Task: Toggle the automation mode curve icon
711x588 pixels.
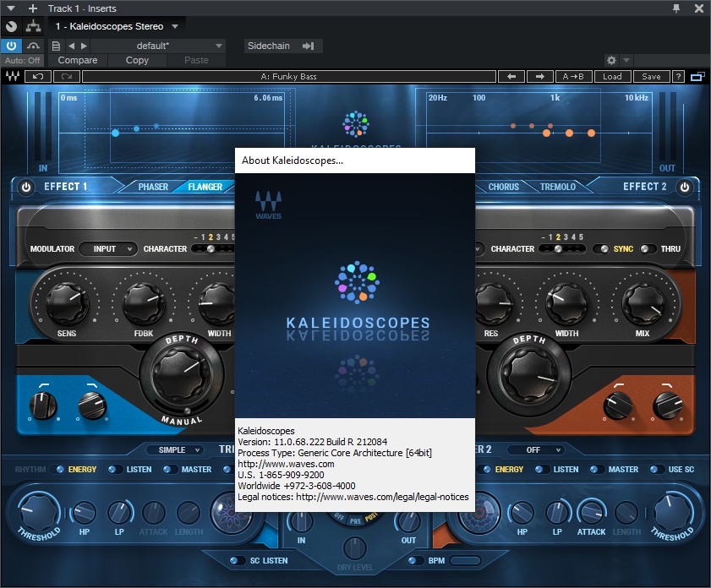Action: 33,46
